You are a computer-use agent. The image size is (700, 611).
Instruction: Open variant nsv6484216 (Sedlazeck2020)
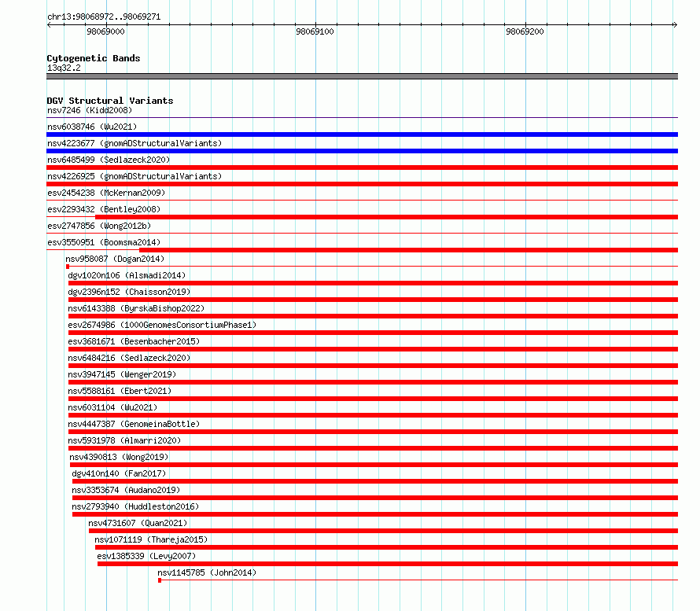129,358
